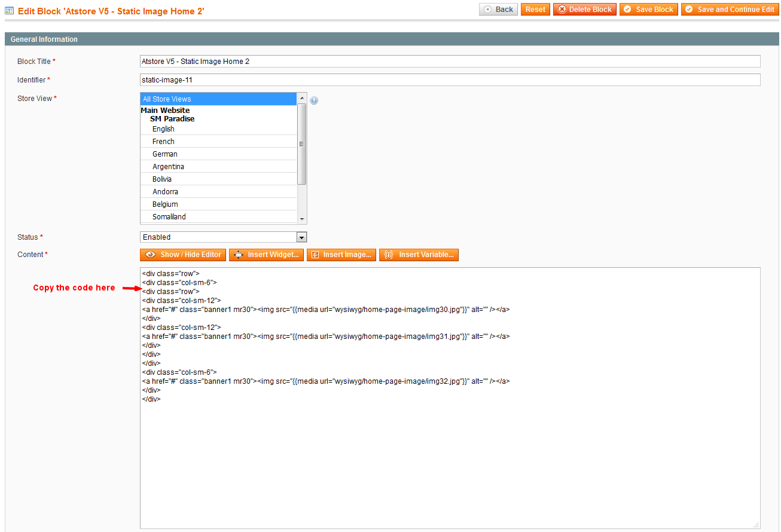781x532 pixels.
Task: Click the Delete Block button
Action: pyautogui.click(x=584, y=10)
